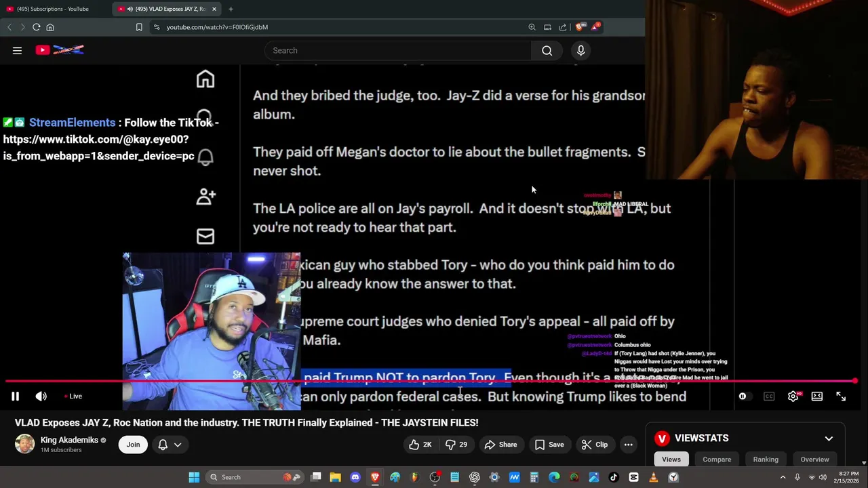Select the Compare tab in Viewstats
This screenshot has height=488, width=868.
tap(717, 460)
